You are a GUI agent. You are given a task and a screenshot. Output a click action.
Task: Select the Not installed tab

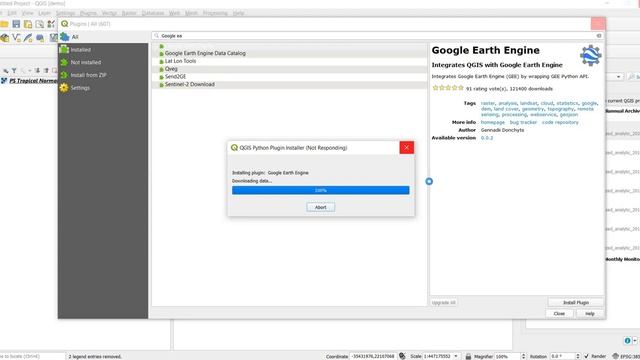tap(103, 62)
